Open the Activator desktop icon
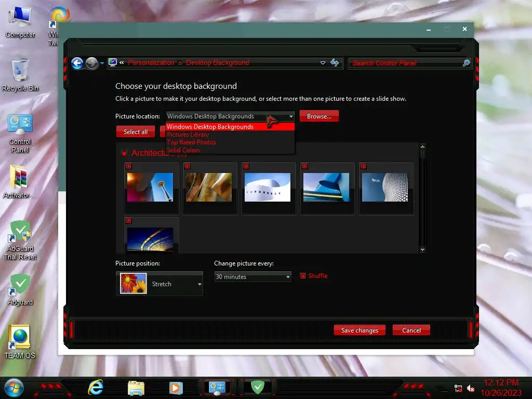 (x=20, y=182)
